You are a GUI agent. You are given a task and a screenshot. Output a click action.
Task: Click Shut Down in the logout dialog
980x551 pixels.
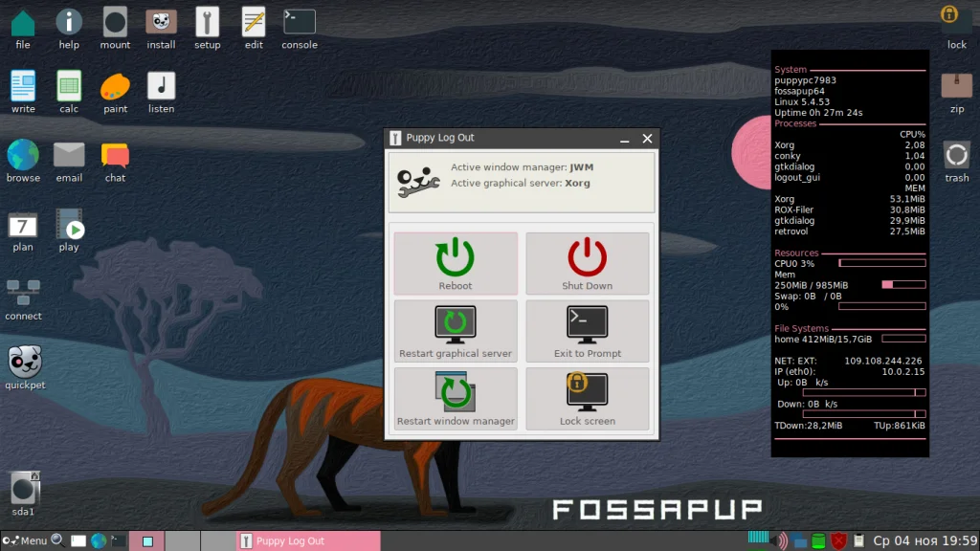pos(587,263)
